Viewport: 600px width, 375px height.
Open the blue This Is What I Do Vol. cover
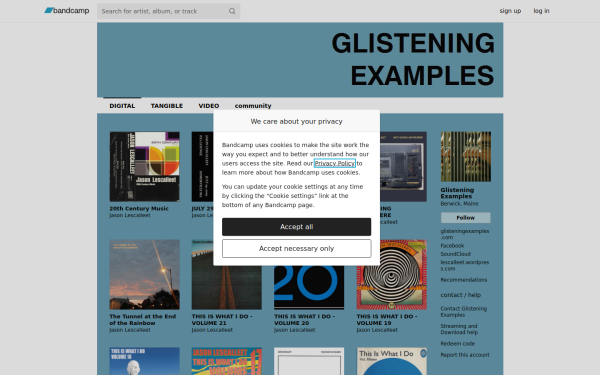point(392,361)
